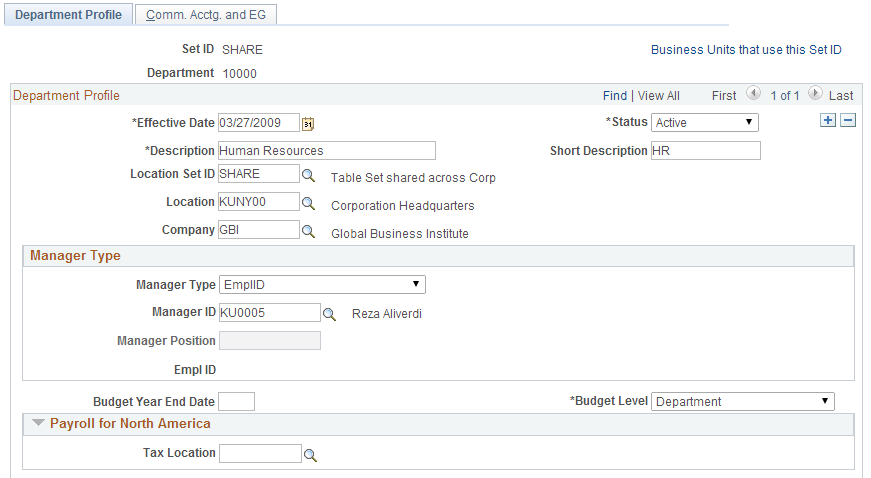Viewport: 871px width, 478px height.
Task: Delete the row with minus button
Action: click(848, 120)
